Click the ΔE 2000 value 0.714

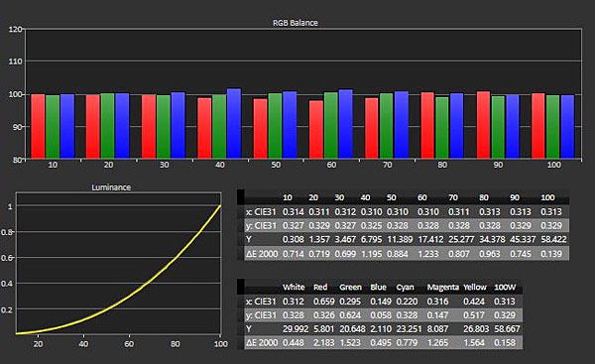[294, 254]
